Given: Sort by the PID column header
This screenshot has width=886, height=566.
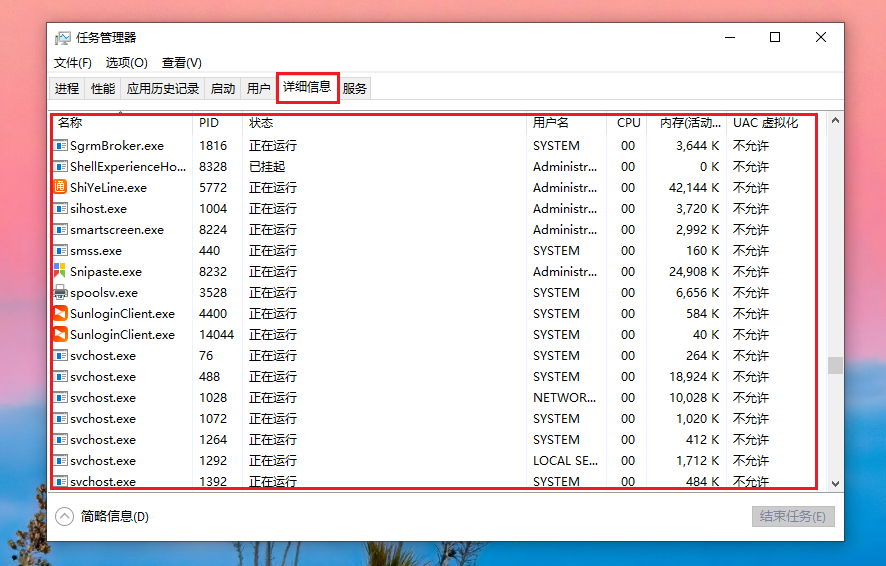Looking at the screenshot, I should tap(209, 123).
